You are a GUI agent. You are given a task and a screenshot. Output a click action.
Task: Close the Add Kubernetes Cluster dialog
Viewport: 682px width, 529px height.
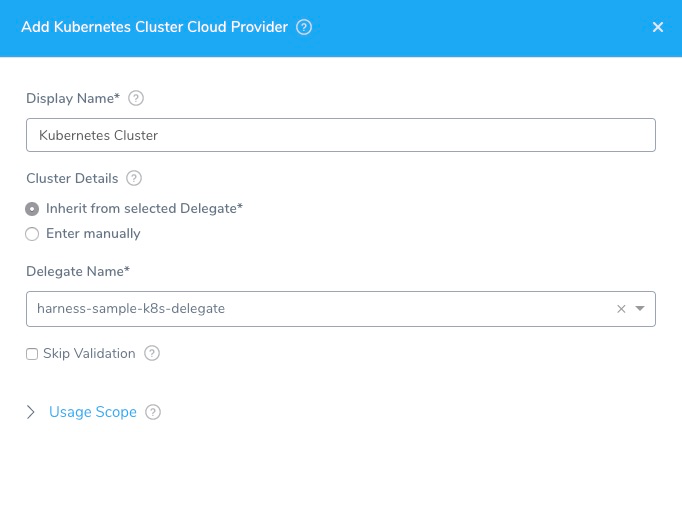click(658, 27)
